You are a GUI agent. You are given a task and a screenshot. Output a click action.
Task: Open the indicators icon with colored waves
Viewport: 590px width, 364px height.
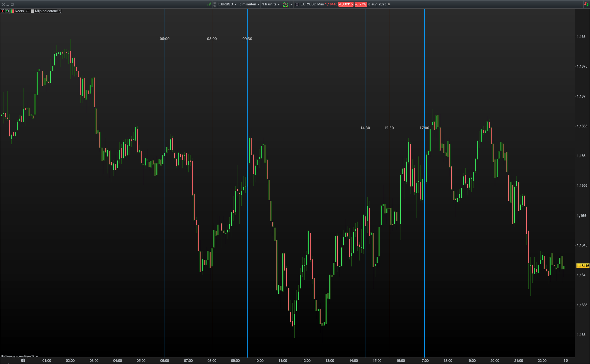285,4
